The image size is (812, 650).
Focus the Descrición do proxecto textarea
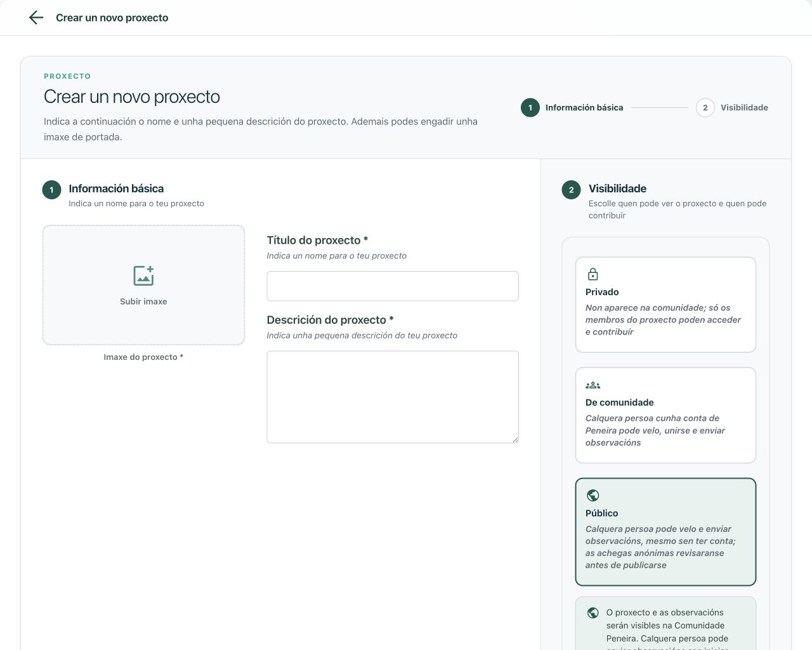(393, 397)
